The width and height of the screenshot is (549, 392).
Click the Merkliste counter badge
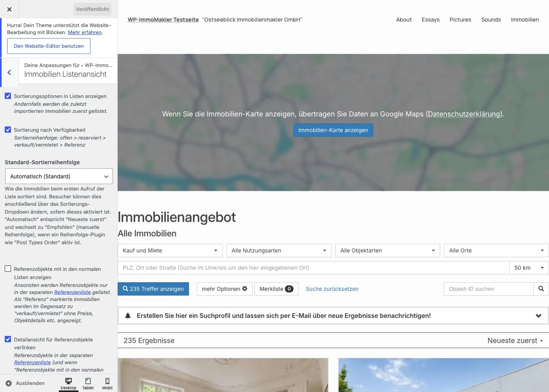coord(289,289)
